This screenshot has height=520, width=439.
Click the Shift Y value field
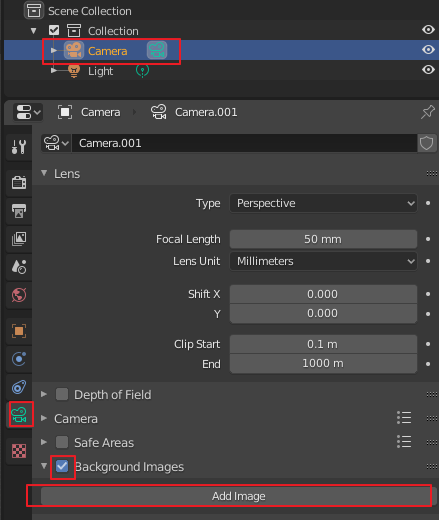323,313
